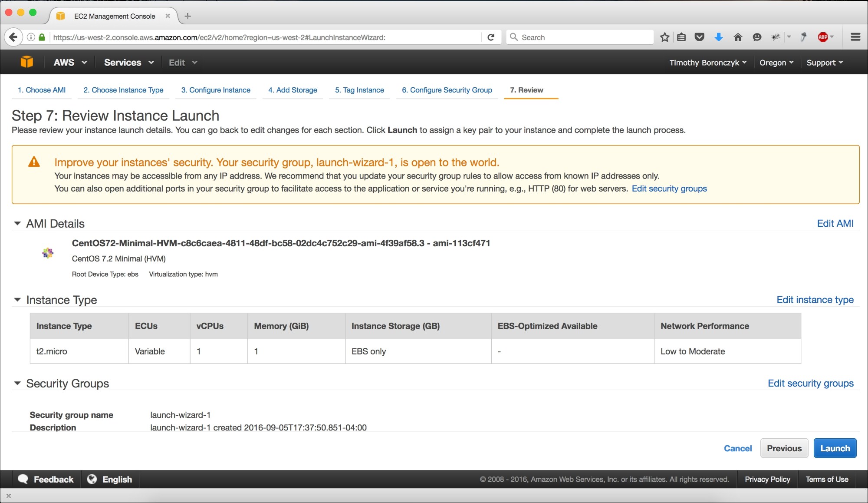Bookmark this page with the star icon
This screenshot has height=503, width=868.
tap(664, 37)
